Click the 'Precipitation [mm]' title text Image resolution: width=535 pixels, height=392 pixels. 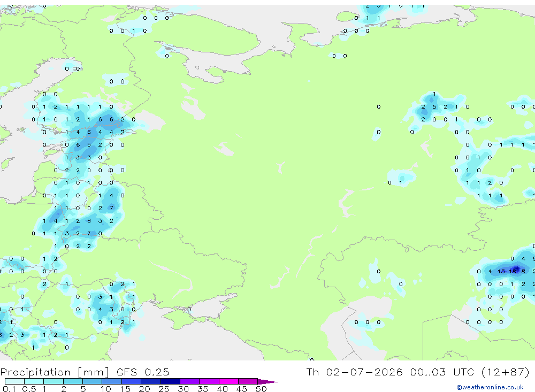pos(55,372)
